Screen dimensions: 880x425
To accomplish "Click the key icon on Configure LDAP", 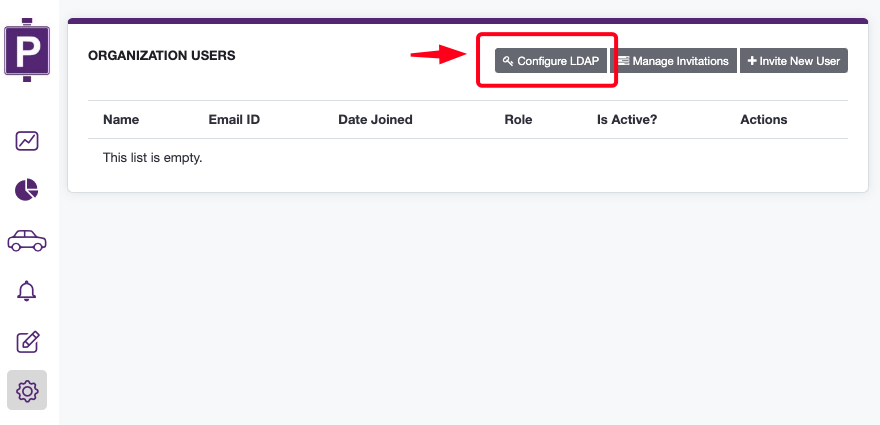I will (x=508, y=61).
